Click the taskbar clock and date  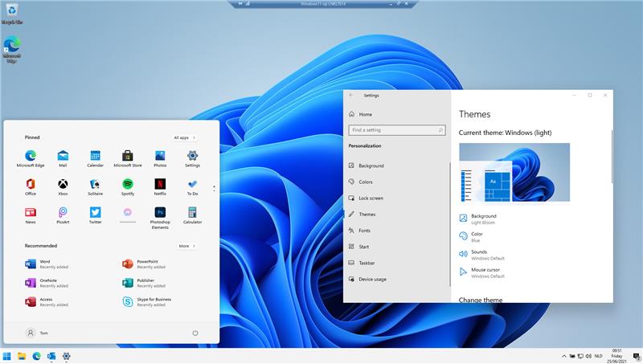[x=616, y=356]
